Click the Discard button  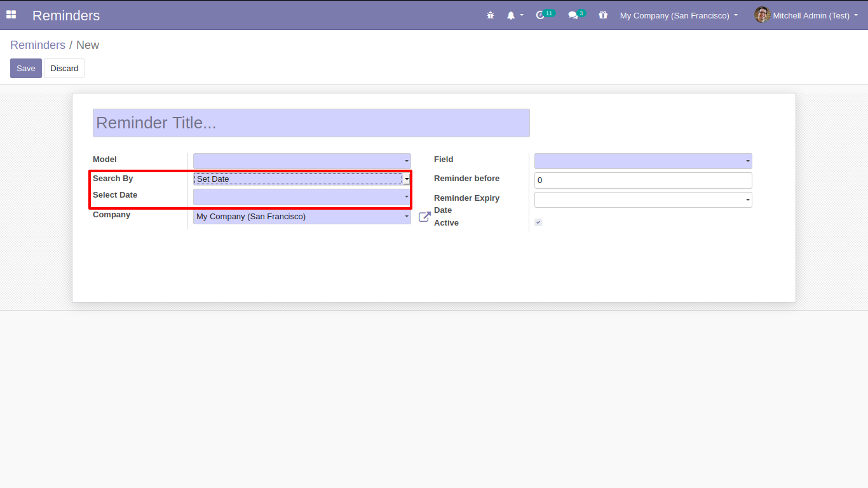tap(64, 69)
